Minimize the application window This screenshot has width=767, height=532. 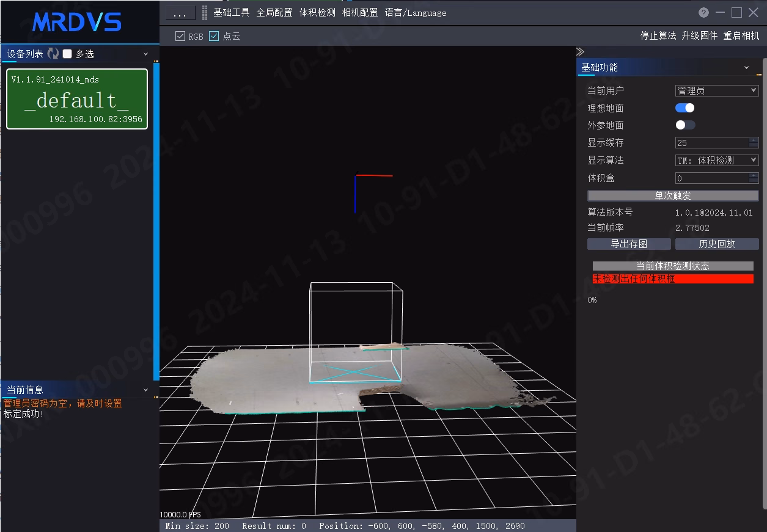[x=721, y=12]
